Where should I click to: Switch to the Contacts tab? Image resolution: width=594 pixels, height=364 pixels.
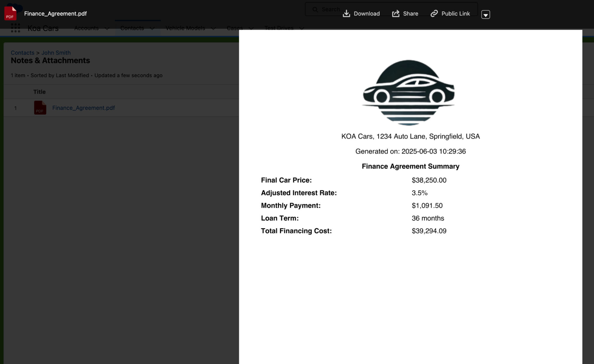point(132,28)
